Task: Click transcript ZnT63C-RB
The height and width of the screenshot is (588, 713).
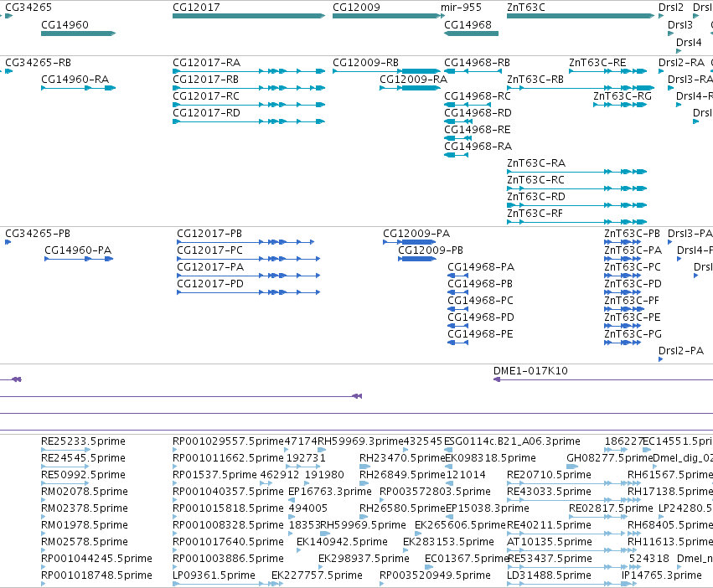Action: (x=581, y=88)
